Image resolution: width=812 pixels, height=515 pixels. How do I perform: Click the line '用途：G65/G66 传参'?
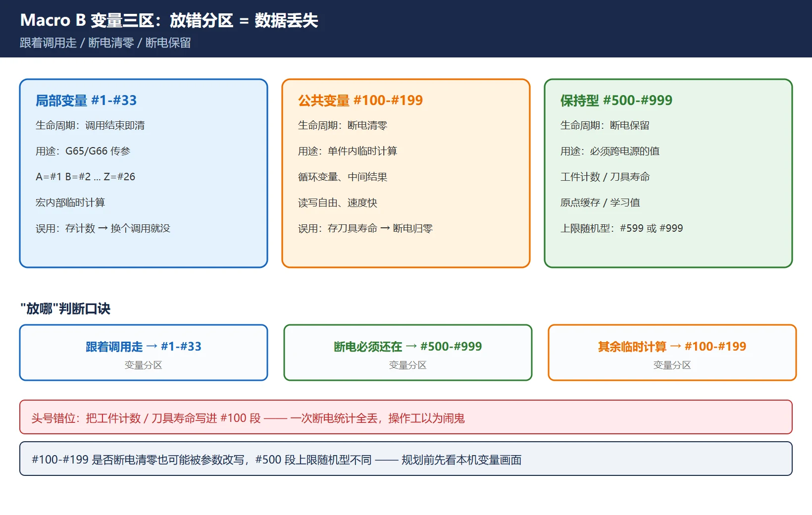(x=83, y=151)
